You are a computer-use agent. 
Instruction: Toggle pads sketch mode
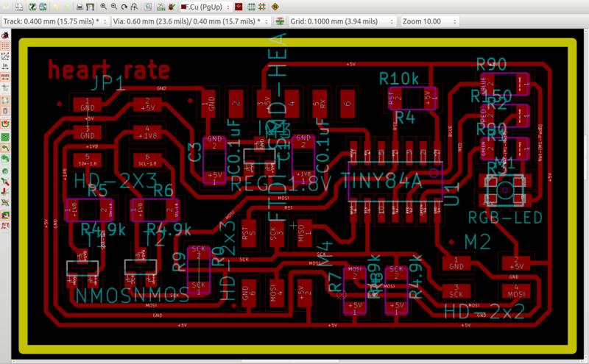click(x=5, y=171)
